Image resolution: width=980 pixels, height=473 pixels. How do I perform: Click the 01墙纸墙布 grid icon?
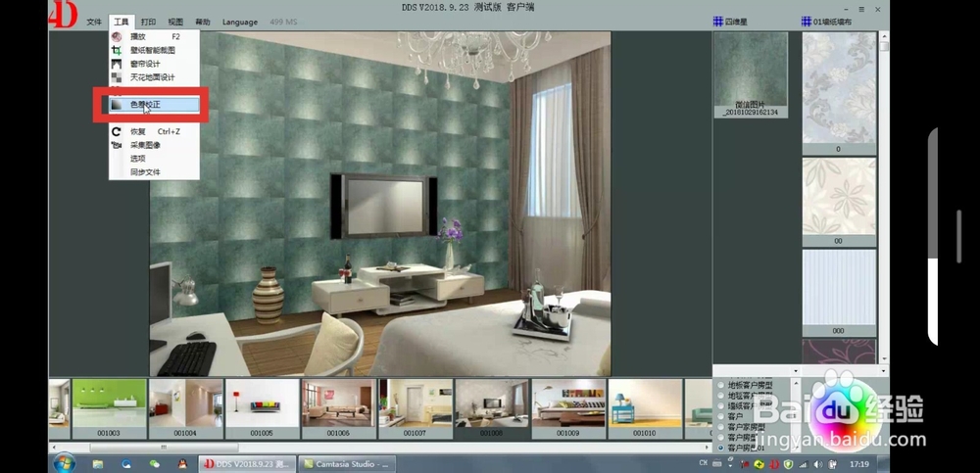(x=807, y=22)
